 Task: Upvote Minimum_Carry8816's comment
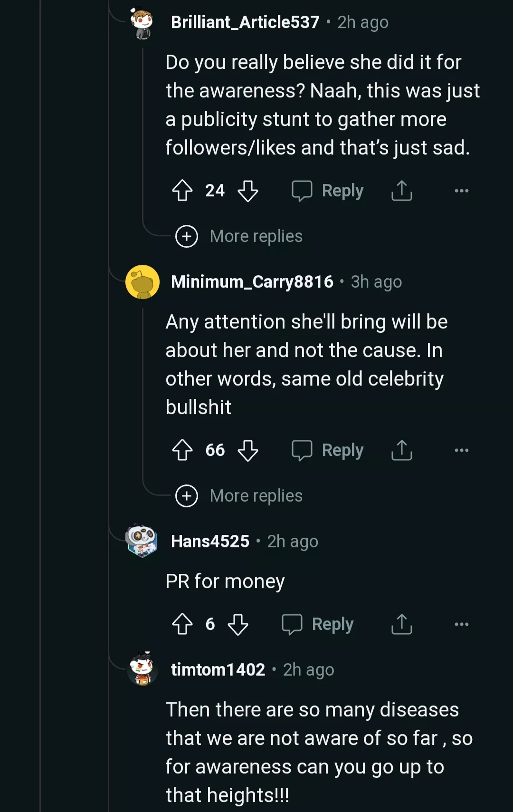click(182, 450)
